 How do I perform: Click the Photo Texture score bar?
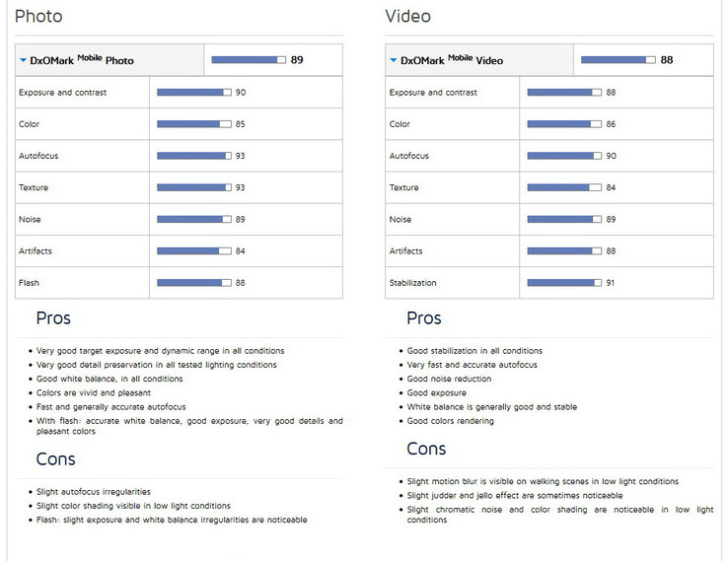tap(194, 187)
